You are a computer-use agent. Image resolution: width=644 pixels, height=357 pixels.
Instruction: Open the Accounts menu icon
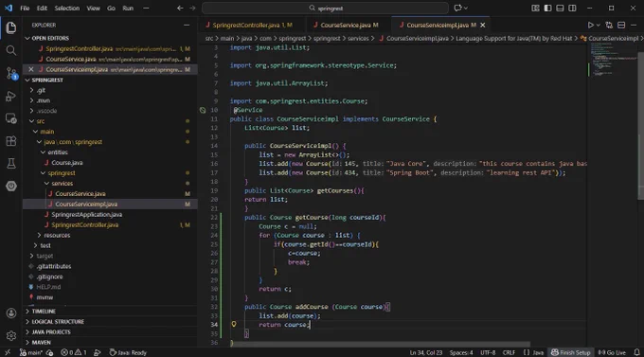click(x=11, y=313)
